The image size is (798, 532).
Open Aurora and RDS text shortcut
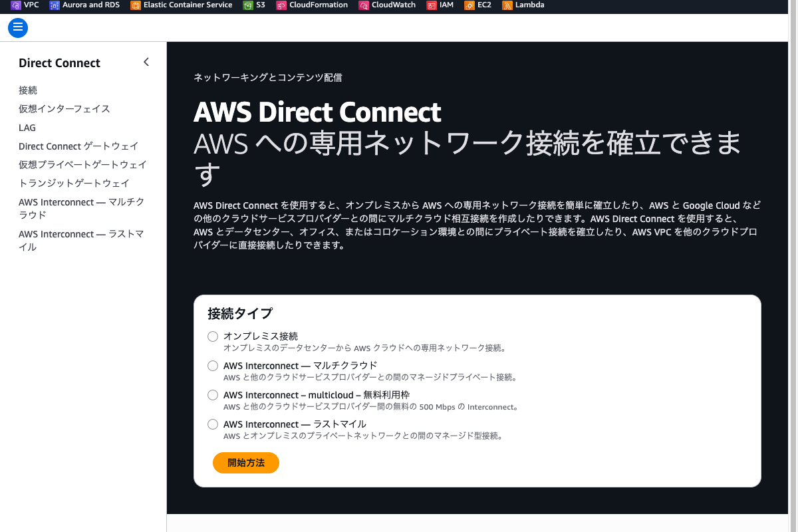pyautogui.click(x=91, y=5)
